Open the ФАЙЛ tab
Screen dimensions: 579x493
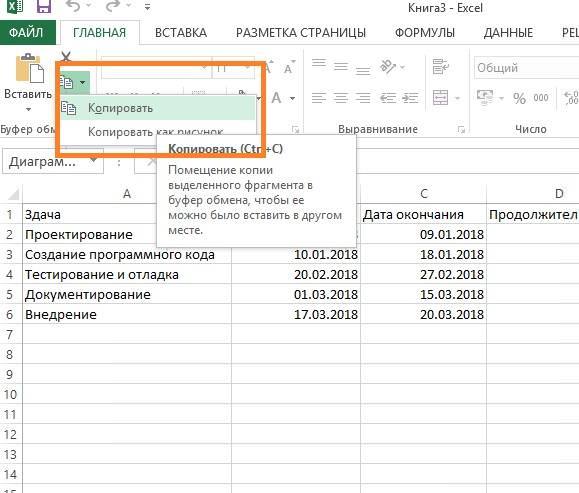pos(26,32)
